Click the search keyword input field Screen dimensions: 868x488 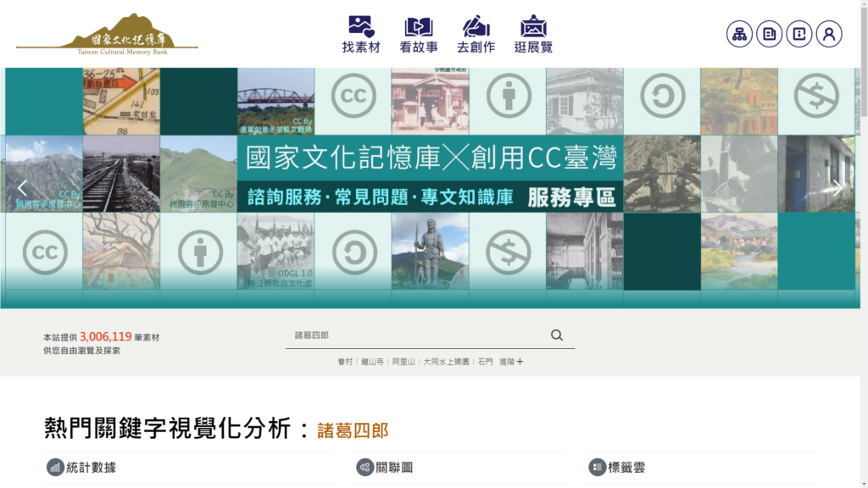(x=415, y=335)
